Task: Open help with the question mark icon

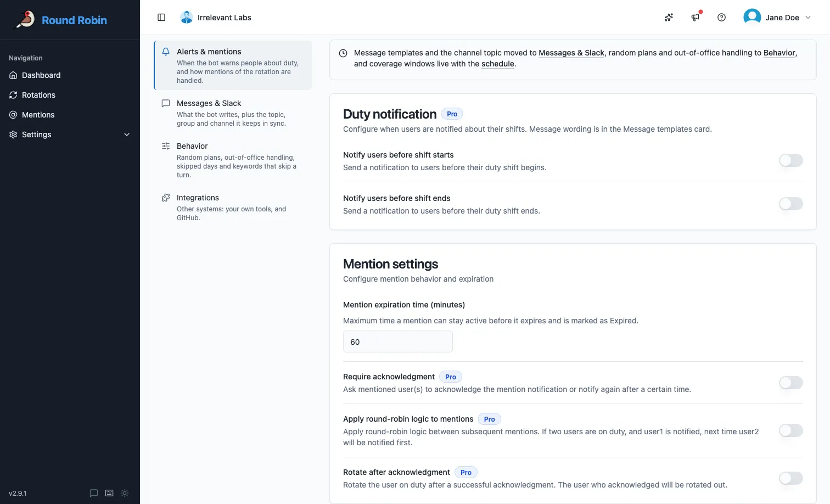Action: coord(722,18)
